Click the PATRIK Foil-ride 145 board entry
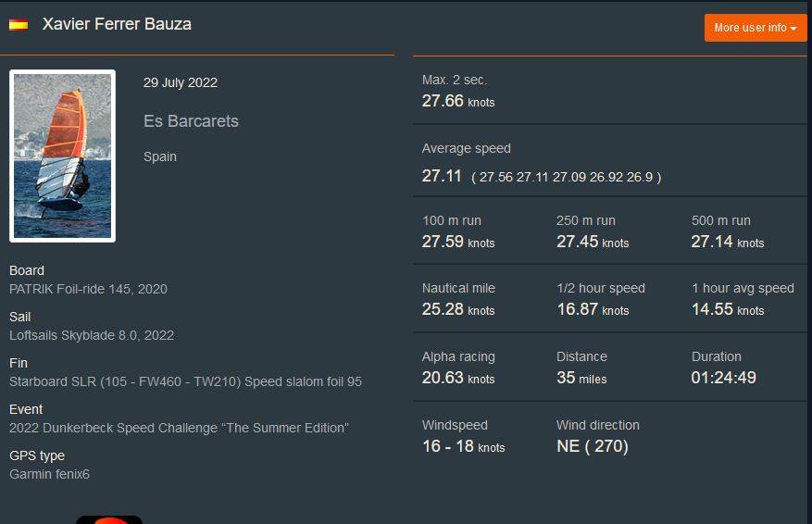The height and width of the screenshot is (524, 812). [88, 289]
